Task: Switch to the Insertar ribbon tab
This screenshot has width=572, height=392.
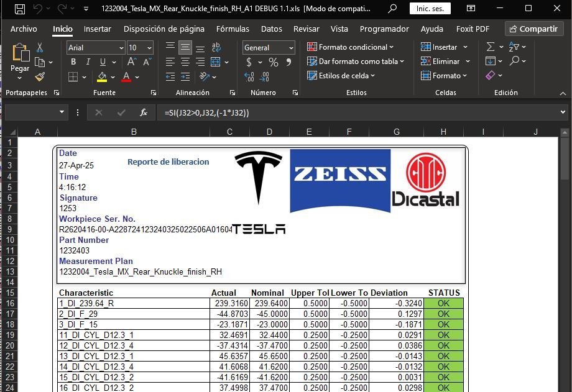Action: point(98,29)
